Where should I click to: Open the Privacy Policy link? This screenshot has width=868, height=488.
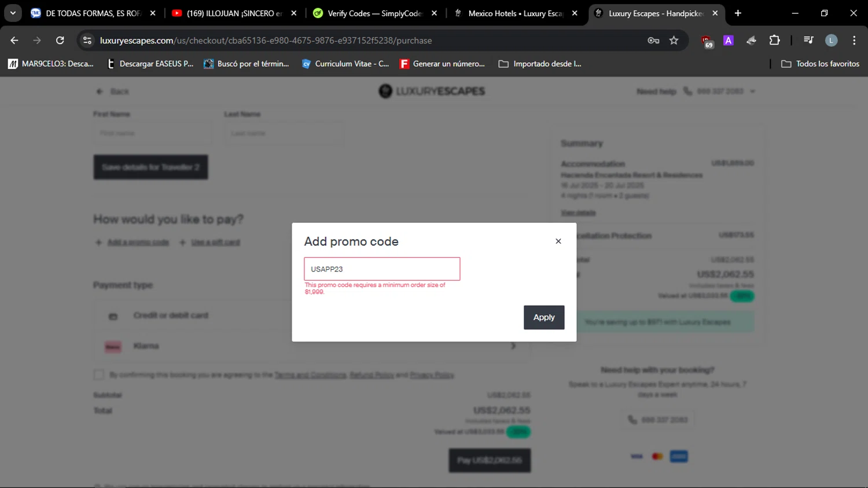pyautogui.click(x=432, y=375)
